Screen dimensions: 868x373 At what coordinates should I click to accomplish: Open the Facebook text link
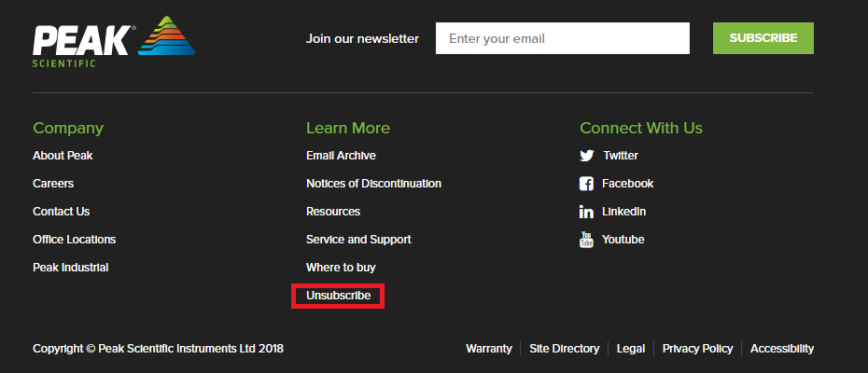628,183
